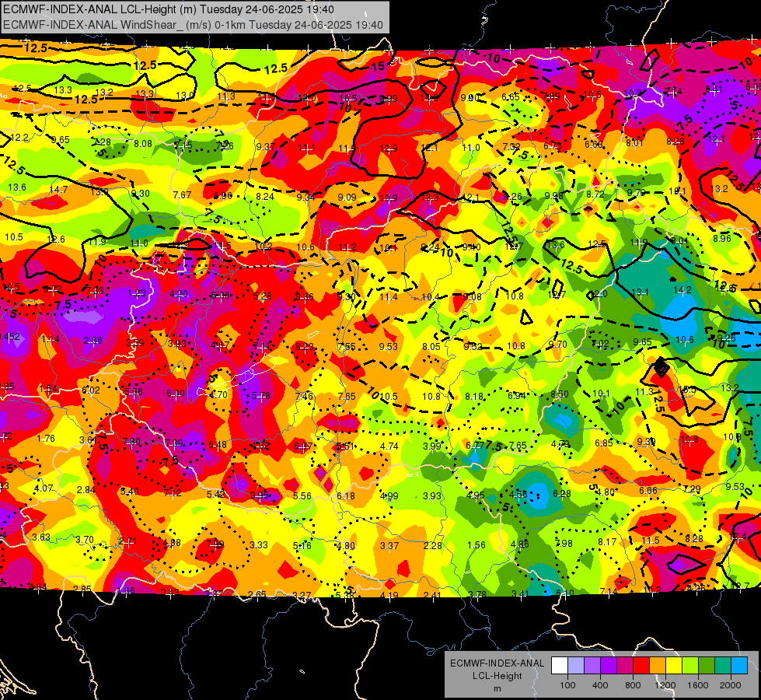Screen dimensions: 761x700
Task: Select the light lavender legend swatch
Action: click(575, 666)
